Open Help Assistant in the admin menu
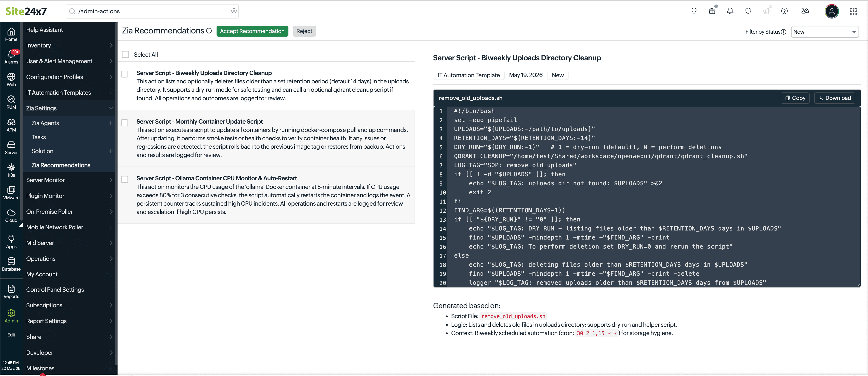This screenshot has width=868, height=376. tap(45, 30)
